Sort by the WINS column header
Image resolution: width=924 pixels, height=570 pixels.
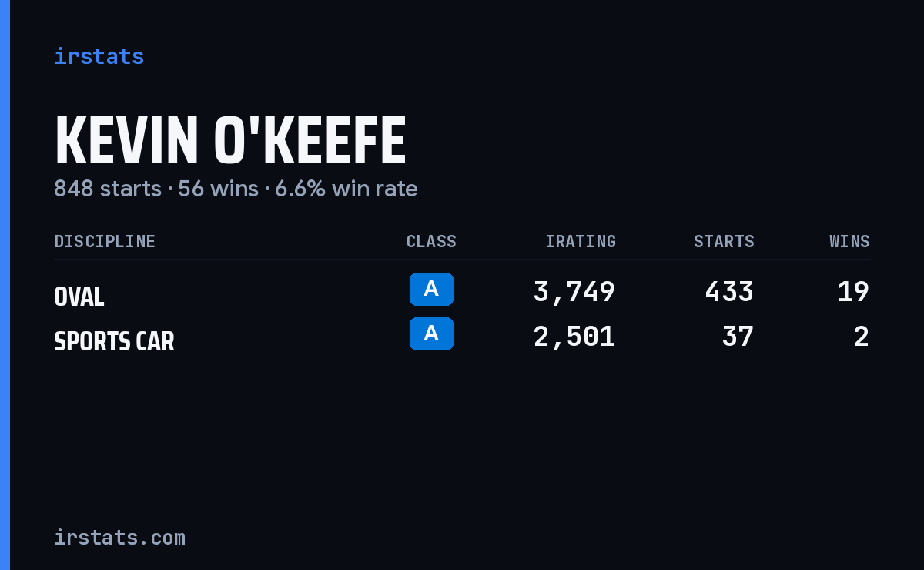tap(849, 241)
